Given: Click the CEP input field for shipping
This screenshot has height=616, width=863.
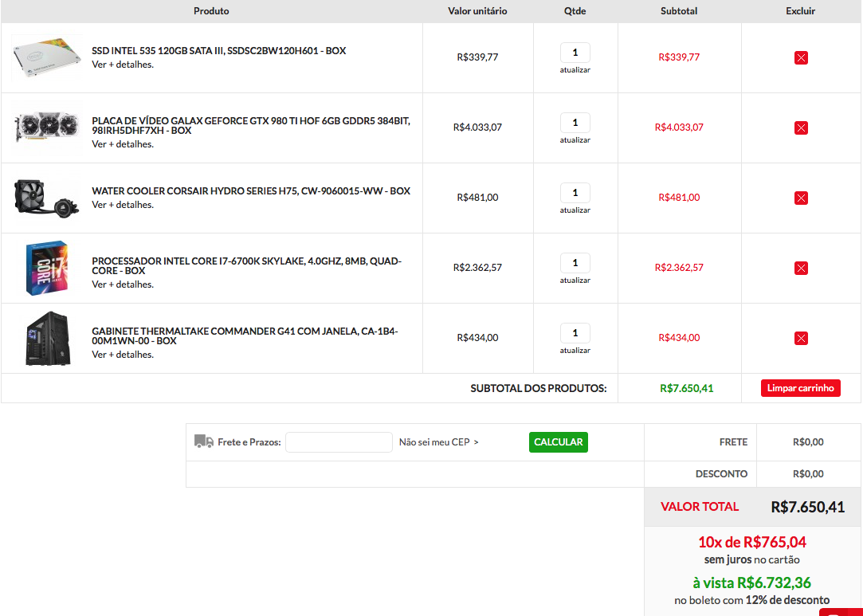Looking at the screenshot, I should pyautogui.click(x=339, y=442).
